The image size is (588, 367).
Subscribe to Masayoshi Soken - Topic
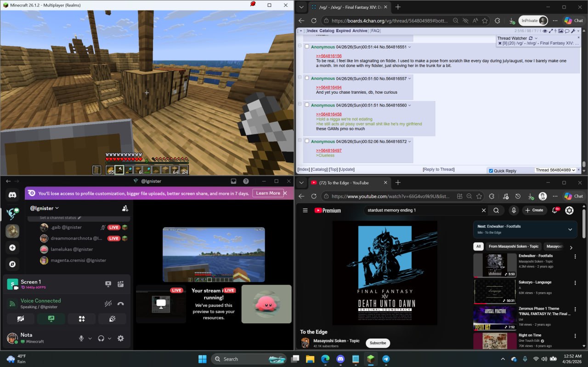point(378,343)
